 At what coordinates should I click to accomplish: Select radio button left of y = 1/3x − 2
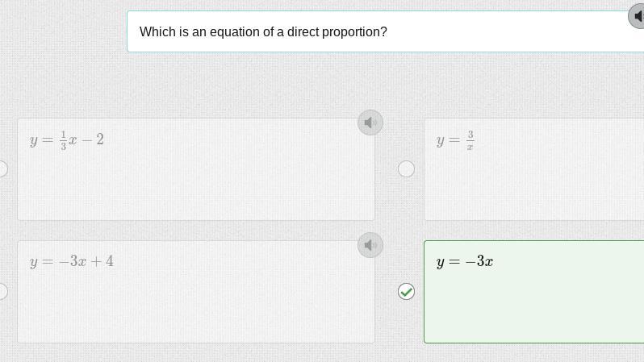pos(2,169)
